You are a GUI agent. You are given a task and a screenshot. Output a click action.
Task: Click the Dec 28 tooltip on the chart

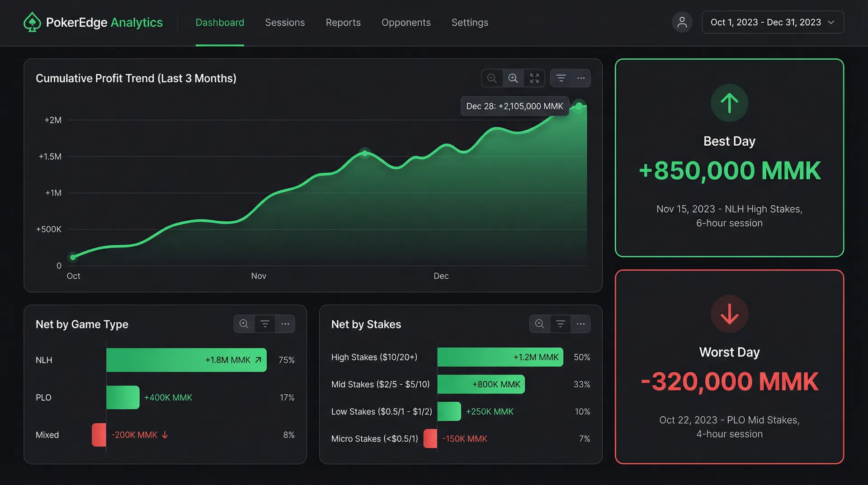[x=514, y=106]
